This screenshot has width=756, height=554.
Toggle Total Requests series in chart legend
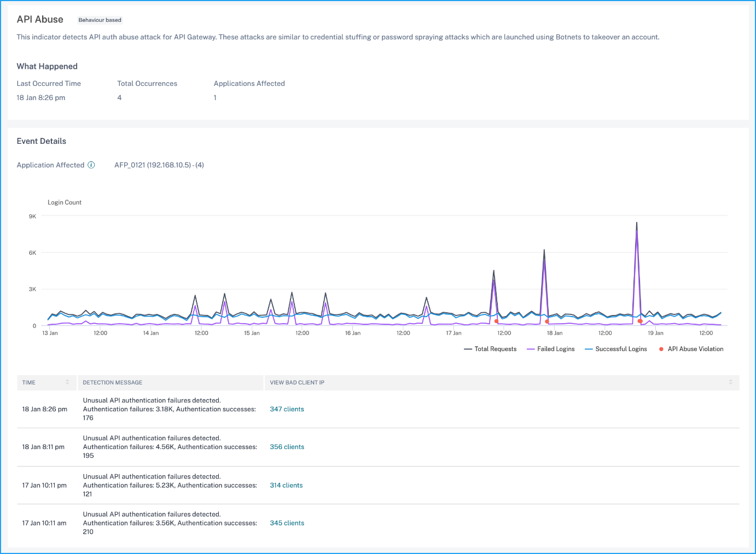(x=490, y=349)
